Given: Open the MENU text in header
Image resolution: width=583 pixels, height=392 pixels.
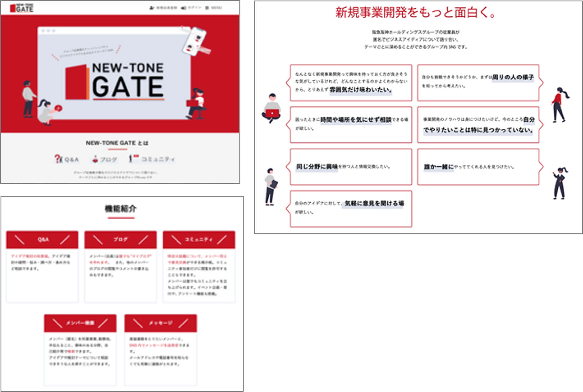Looking at the screenshot, I should pyautogui.click(x=216, y=8).
